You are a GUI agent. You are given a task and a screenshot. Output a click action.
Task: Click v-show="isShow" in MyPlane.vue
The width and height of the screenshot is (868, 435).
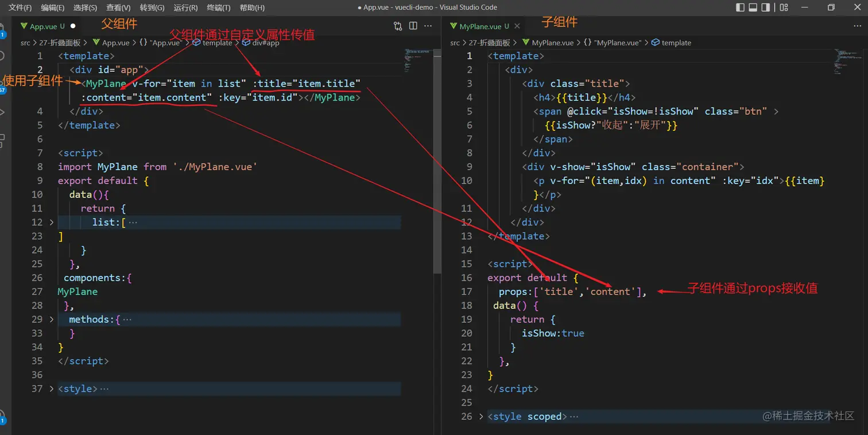pos(593,167)
